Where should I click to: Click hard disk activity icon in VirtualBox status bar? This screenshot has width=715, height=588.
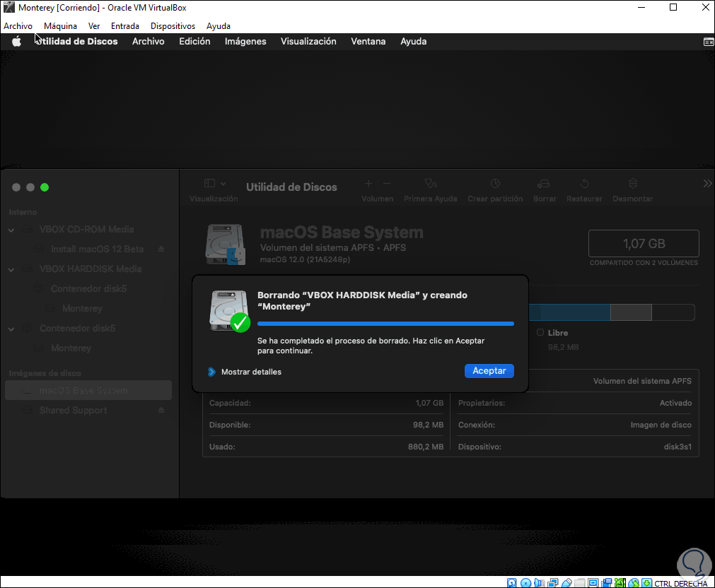[511, 582]
